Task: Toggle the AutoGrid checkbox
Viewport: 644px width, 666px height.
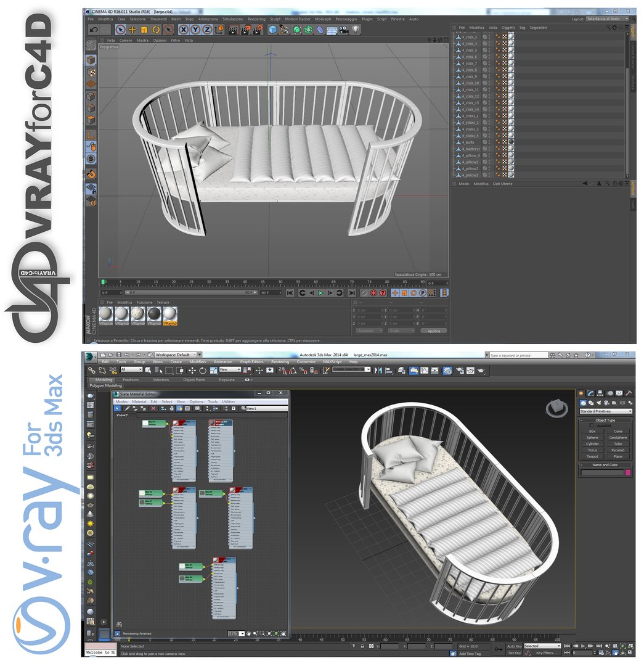Action: pyautogui.click(x=592, y=425)
